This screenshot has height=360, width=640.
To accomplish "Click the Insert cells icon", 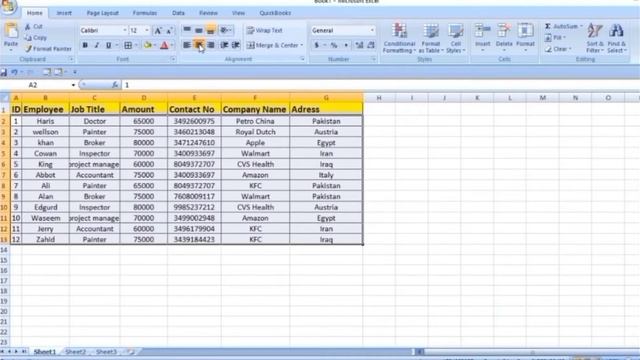I will coord(482,31).
